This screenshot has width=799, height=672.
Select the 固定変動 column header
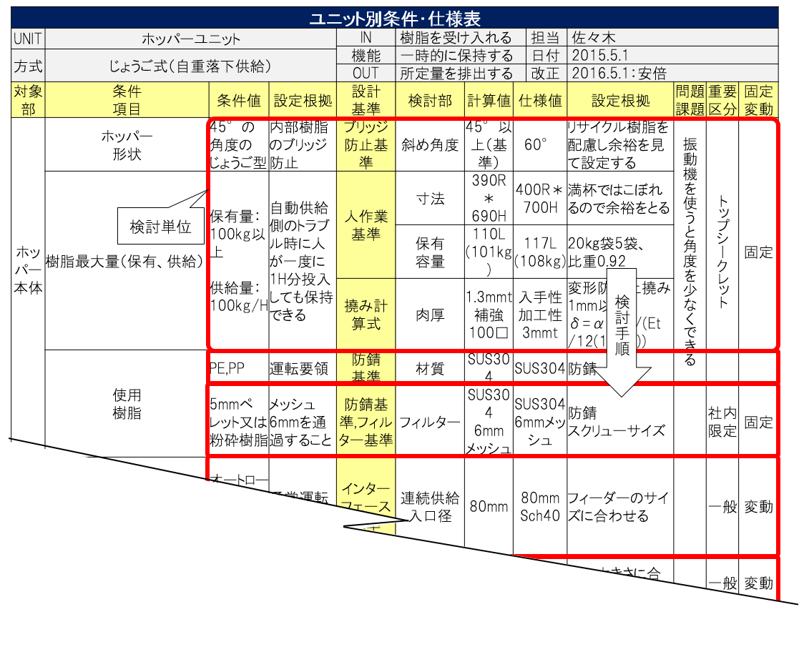[x=759, y=100]
